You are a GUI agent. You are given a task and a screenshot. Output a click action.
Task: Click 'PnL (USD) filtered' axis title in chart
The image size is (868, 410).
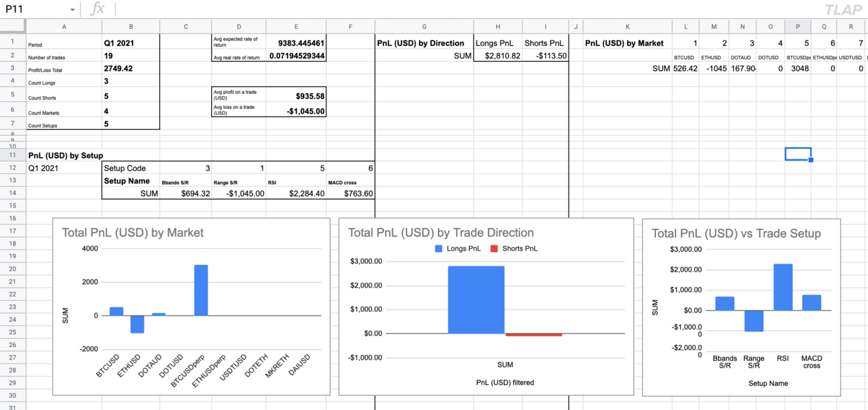[x=505, y=382]
